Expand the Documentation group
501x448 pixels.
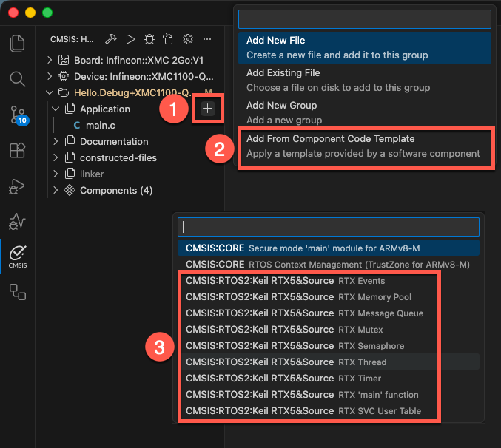click(x=56, y=141)
